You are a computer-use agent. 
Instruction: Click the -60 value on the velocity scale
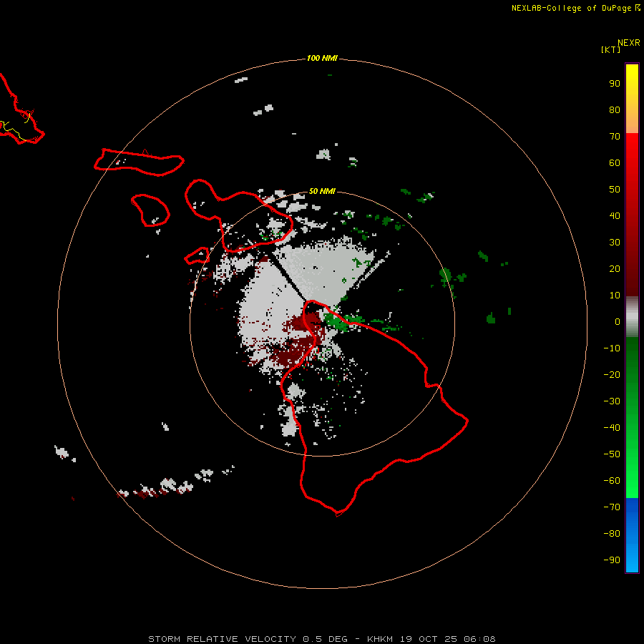tap(612, 481)
